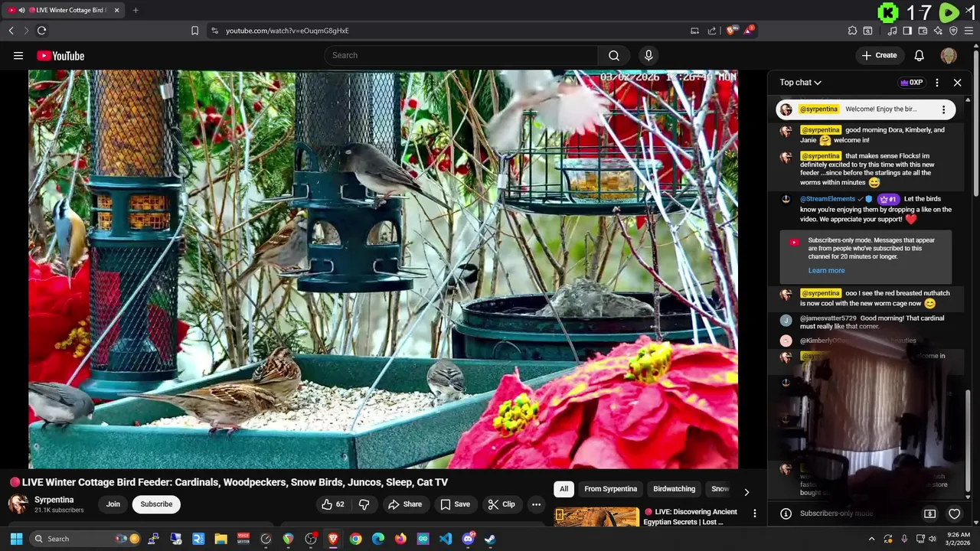Open the Syrpentina channel avatar
Viewport: 980px width, 551px height.
click(x=18, y=504)
